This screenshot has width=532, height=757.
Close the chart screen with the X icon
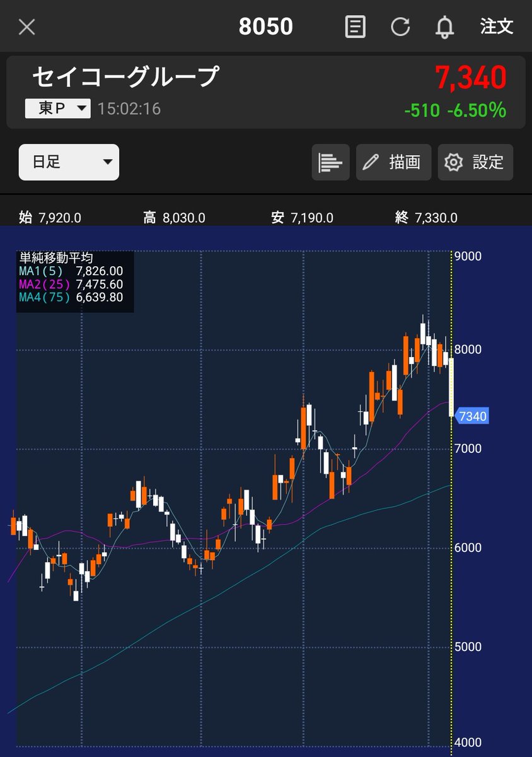coord(27,26)
